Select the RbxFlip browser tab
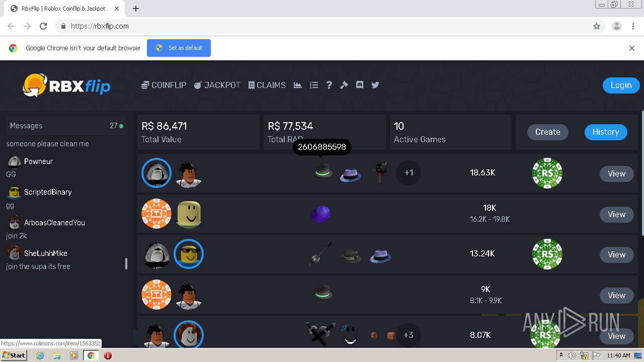 [x=64, y=9]
